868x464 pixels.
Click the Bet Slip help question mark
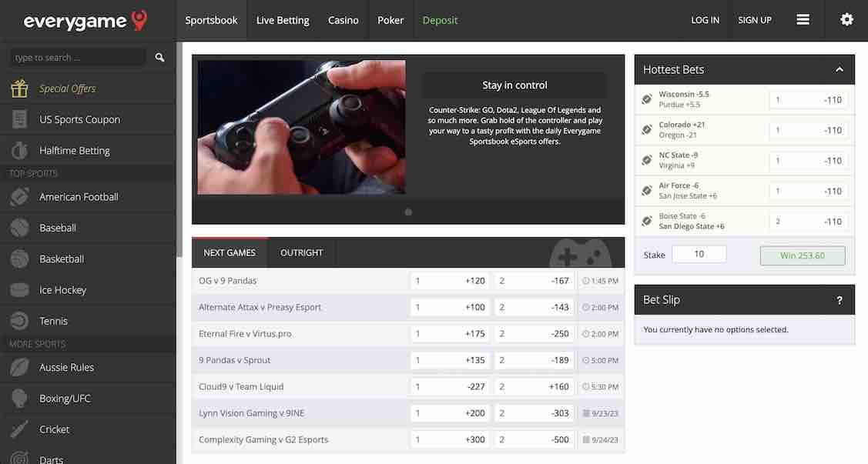pos(839,300)
